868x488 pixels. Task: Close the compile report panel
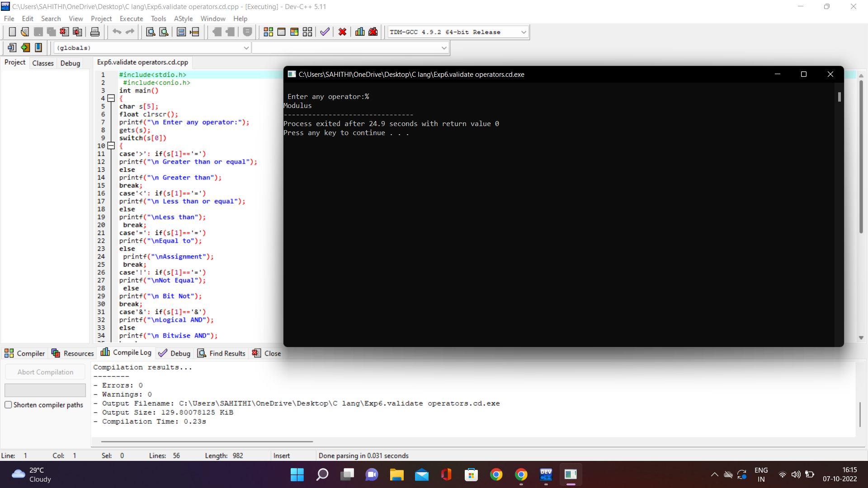click(x=266, y=353)
